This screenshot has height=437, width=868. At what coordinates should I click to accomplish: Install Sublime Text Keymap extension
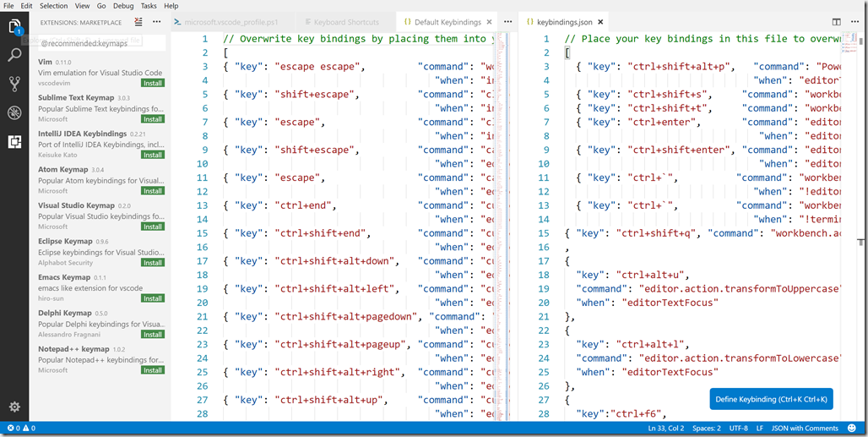(152, 119)
